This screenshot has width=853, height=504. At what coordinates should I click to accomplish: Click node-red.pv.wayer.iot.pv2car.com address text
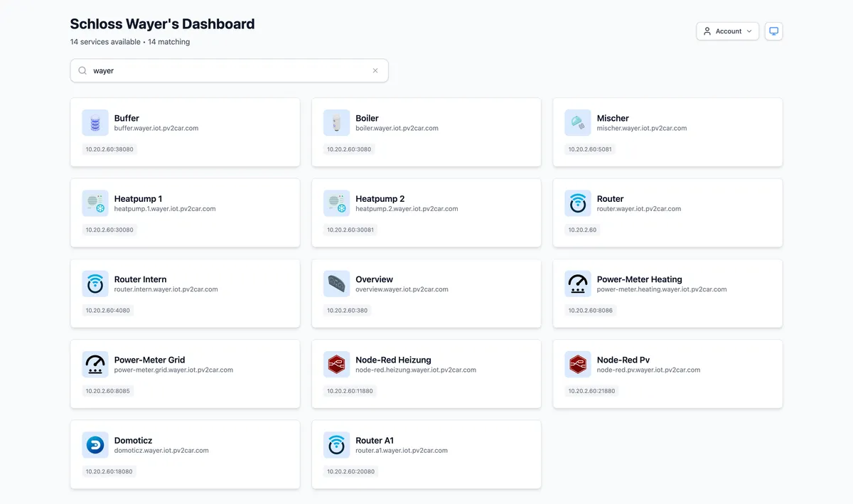(x=649, y=370)
